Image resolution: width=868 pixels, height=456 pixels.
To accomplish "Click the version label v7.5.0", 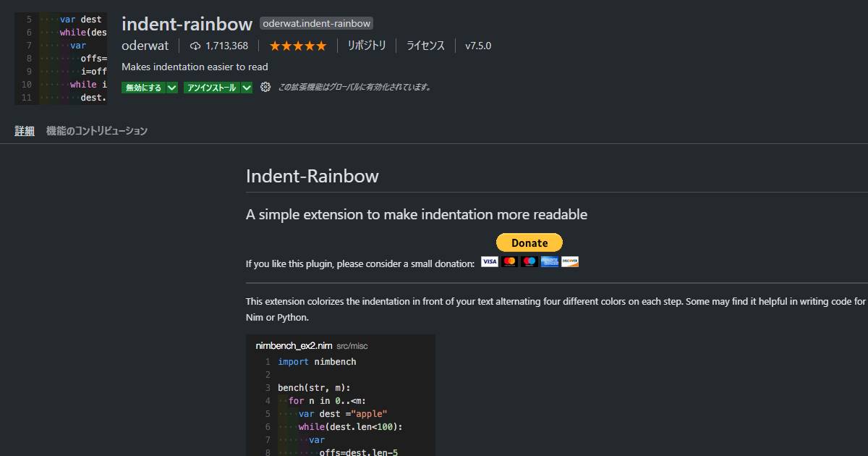I will pos(478,46).
